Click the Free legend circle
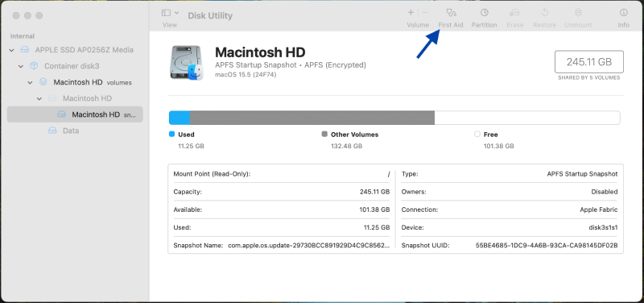The image size is (644, 303). coord(477,134)
